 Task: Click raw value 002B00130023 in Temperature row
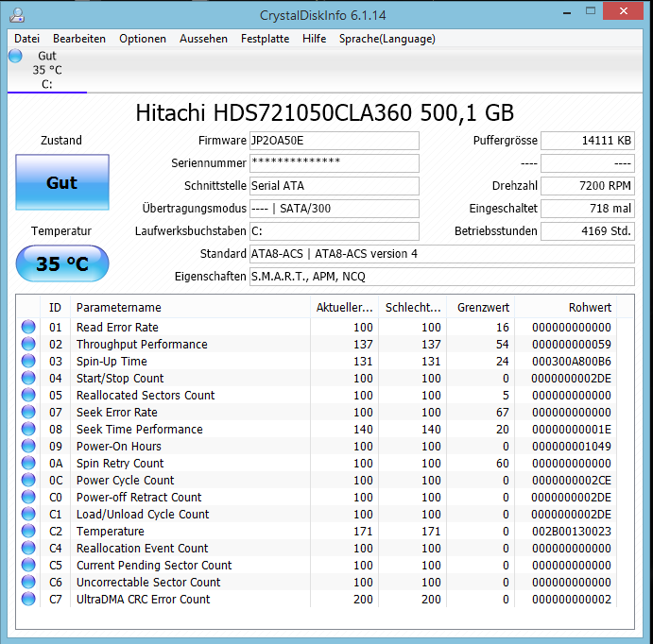pos(572,532)
